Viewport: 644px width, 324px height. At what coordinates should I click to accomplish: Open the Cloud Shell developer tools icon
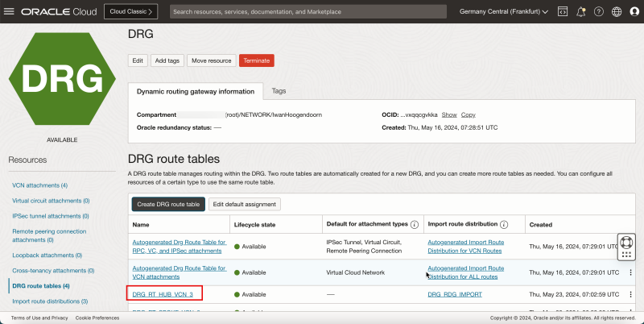[x=562, y=12]
